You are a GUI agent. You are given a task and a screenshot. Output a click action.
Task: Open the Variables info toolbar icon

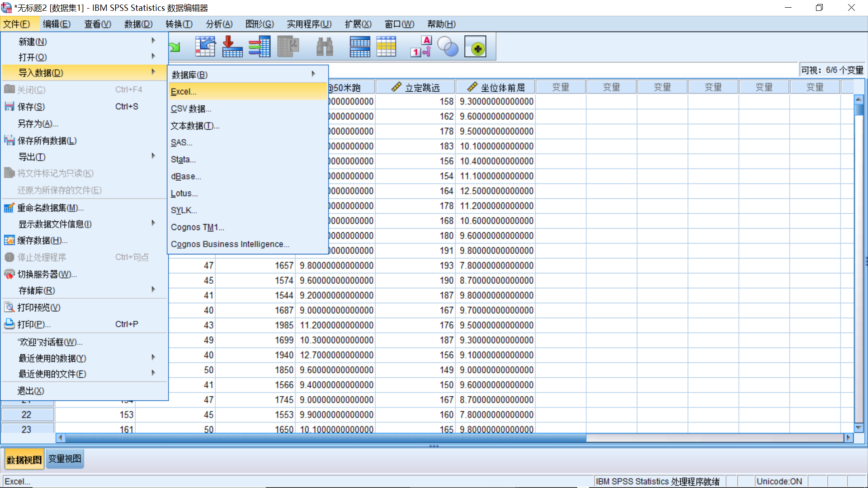coord(260,47)
